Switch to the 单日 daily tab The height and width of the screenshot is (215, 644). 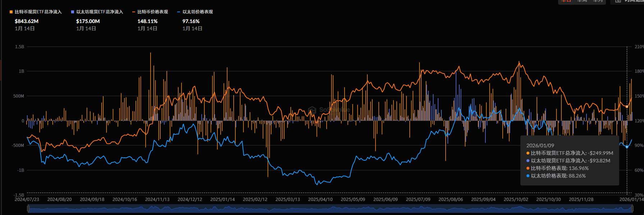tap(566, 1)
